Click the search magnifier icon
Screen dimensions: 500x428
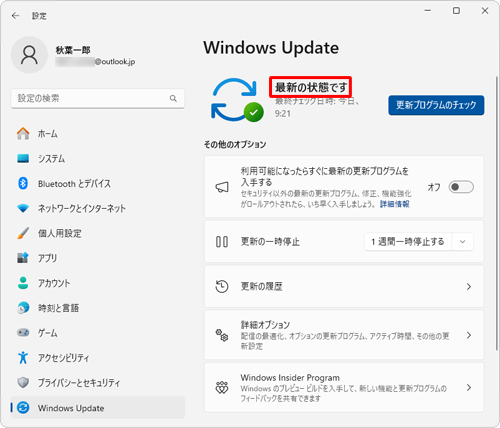[x=173, y=98]
